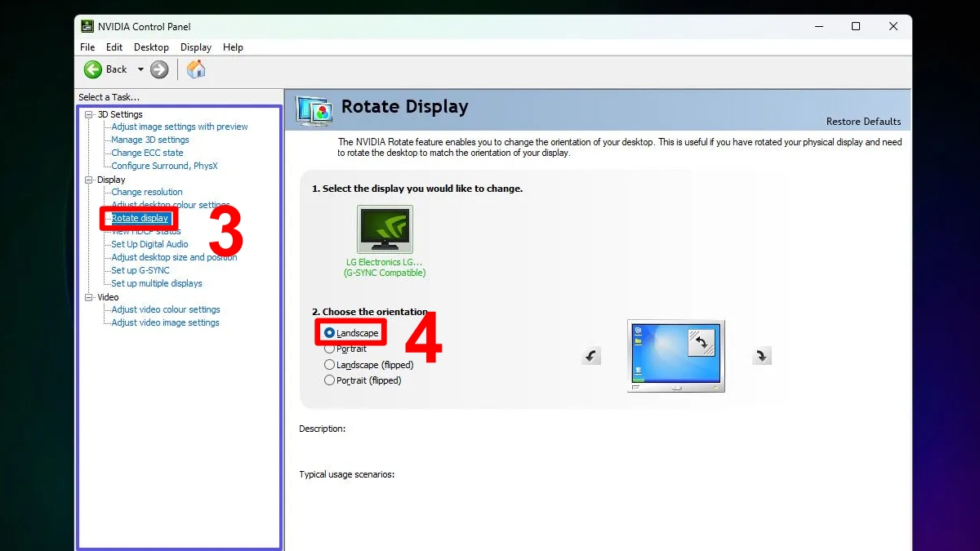Open the Desktop menu
This screenshot has height=551, width=980.
[151, 47]
